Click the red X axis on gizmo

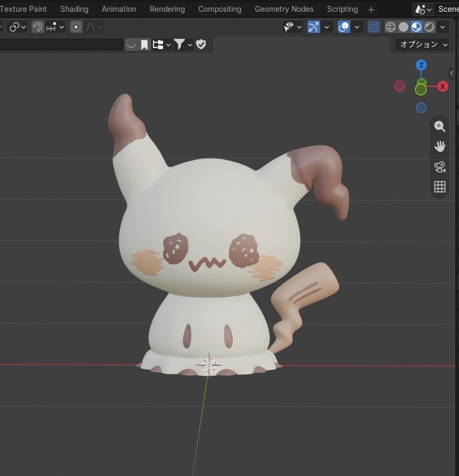(443, 86)
